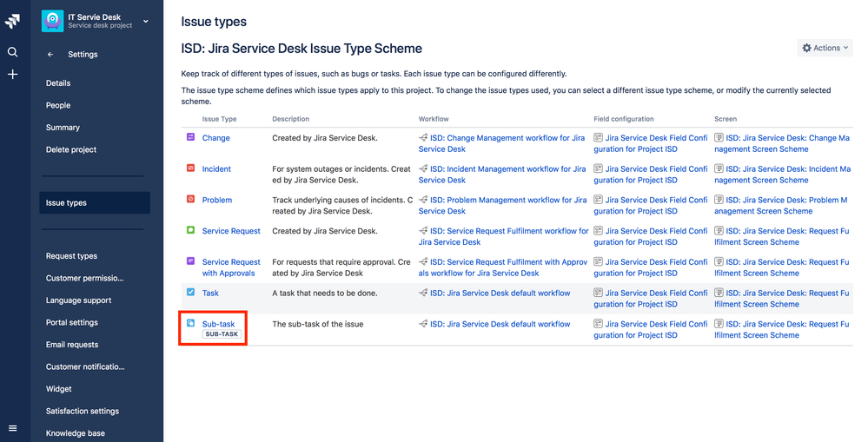Open default workflow link in Task row
This screenshot has width=868, height=442.
(500, 293)
